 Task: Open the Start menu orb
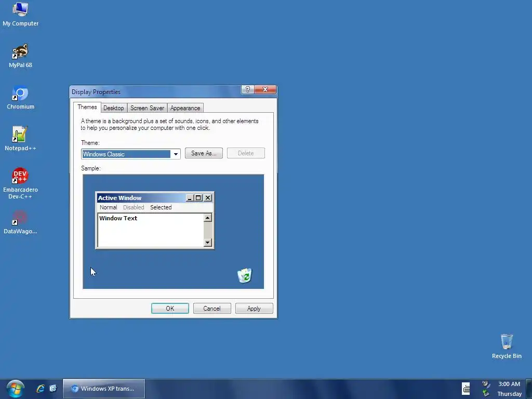click(15, 389)
